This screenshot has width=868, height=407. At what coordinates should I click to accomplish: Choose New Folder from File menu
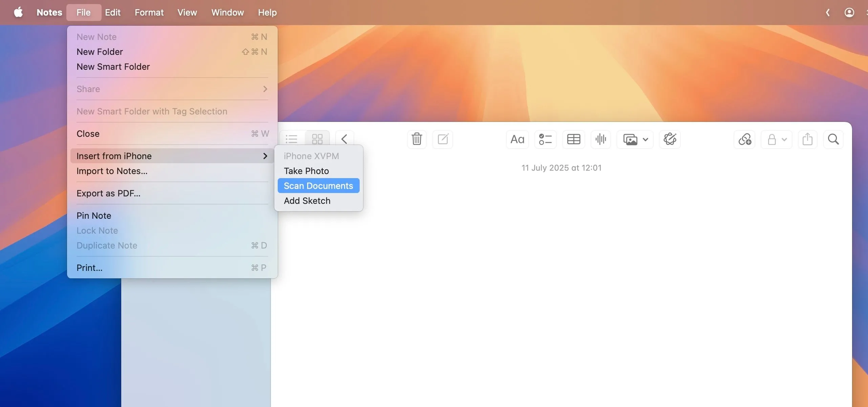click(x=172, y=52)
